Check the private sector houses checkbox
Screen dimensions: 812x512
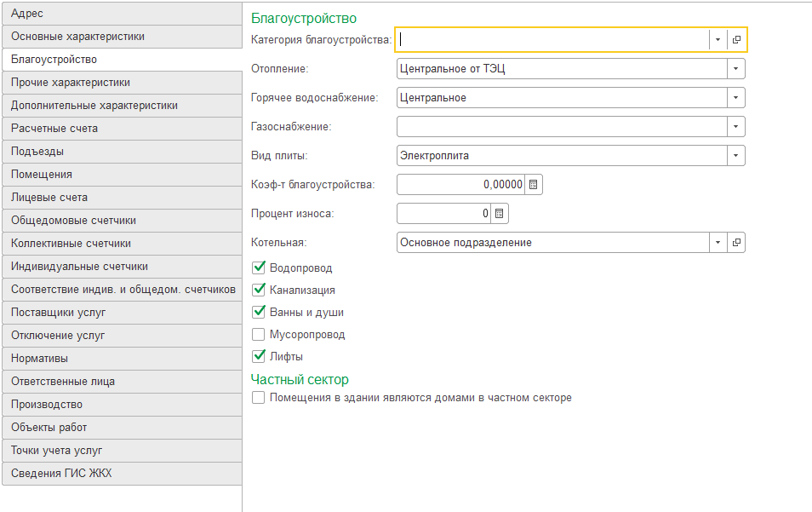click(259, 398)
